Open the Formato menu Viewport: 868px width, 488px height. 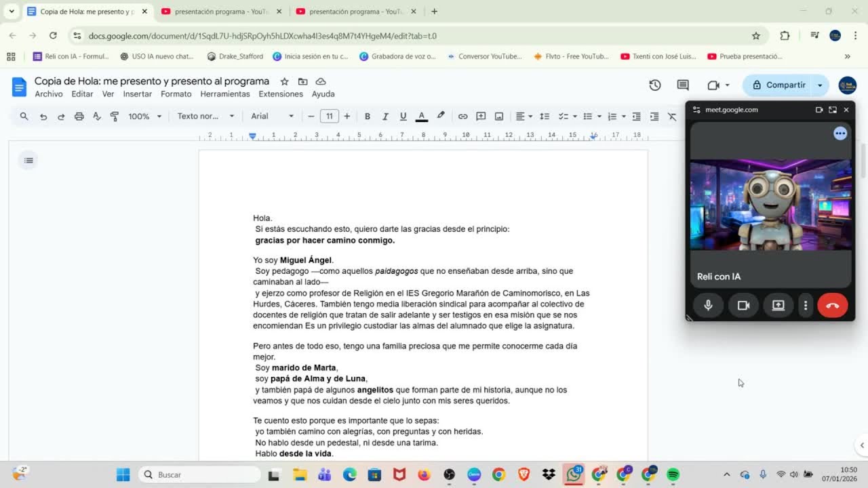pos(176,94)
